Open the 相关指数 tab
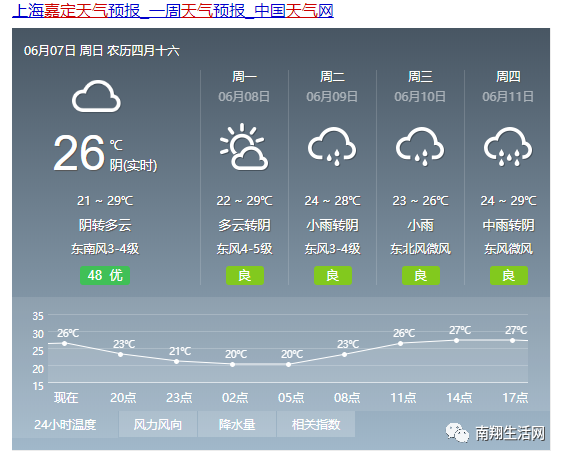The image size is (563, 459). pyautogui.click(x=316, y=425)
